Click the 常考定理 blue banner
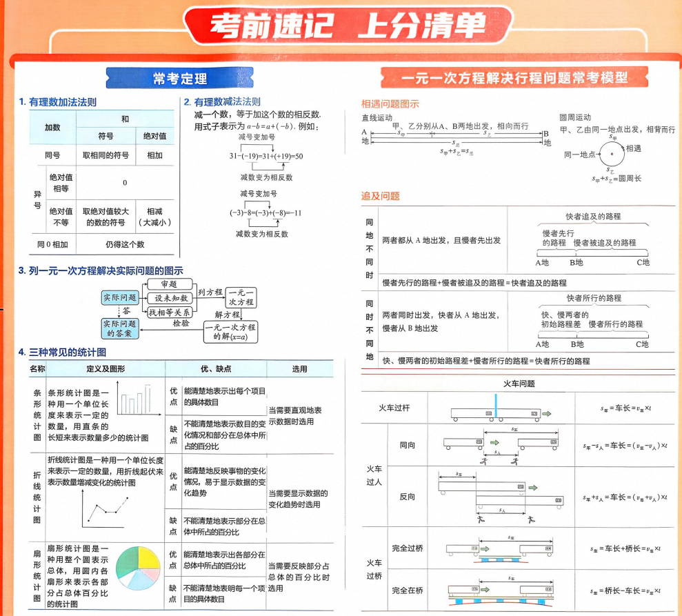 point(179,79)
